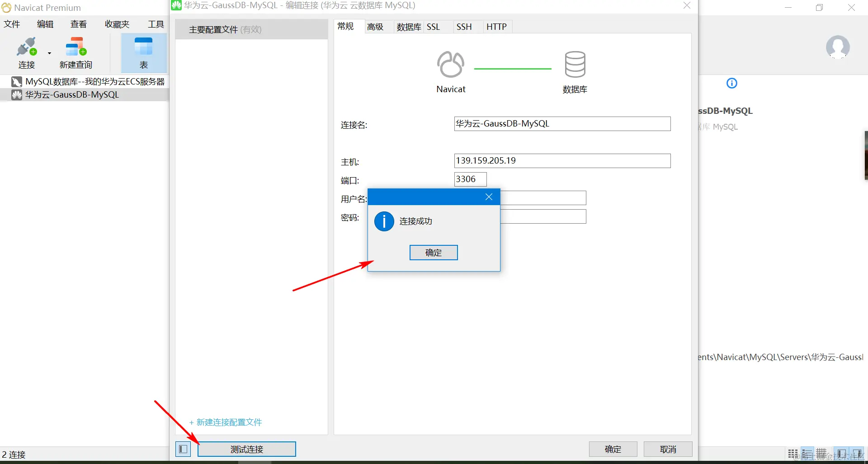Viewport: 868px width, 464px height.
Task: Click the 取消 button
Action: pyautogui.click(x=668, y=449)
